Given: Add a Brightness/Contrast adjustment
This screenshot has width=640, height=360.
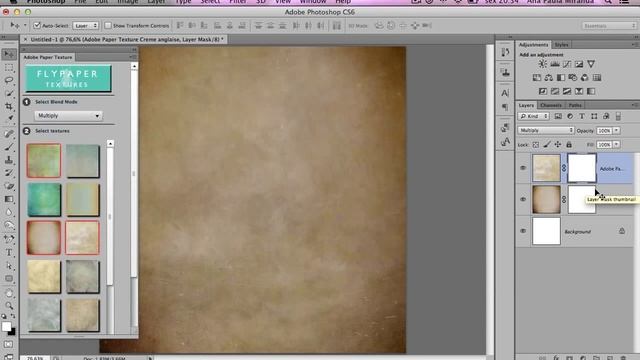Looking at the screenshot, I should [x=542, y=64].
